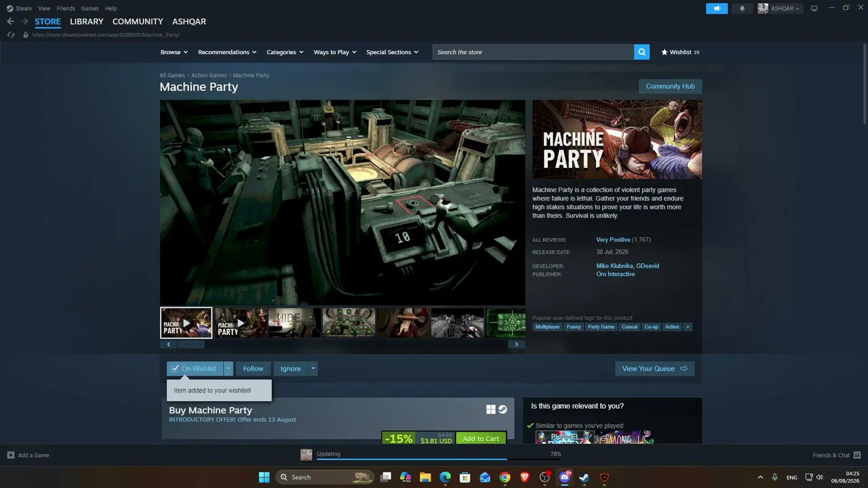Open the wishlist options dropdown arrow
The image size is (868, 488).
pyautogui.click(x=229, y=369)
